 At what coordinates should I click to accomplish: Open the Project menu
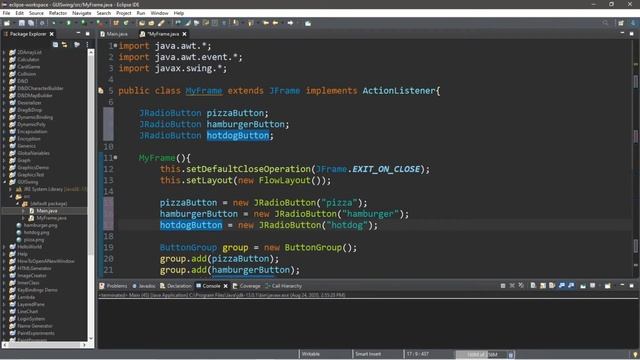click(x=124, y=13)
